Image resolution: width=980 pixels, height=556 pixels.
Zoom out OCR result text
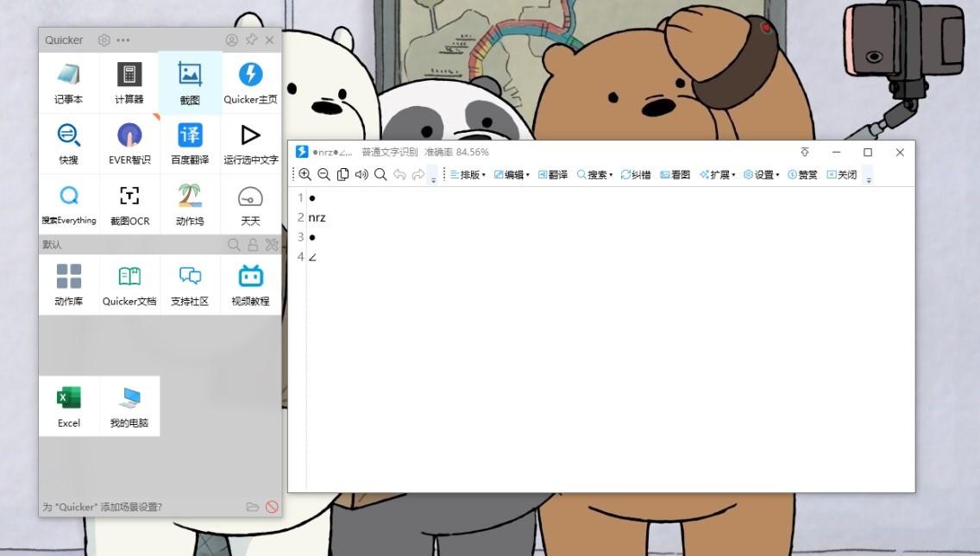pyautogui.click(x=324, y=174)
